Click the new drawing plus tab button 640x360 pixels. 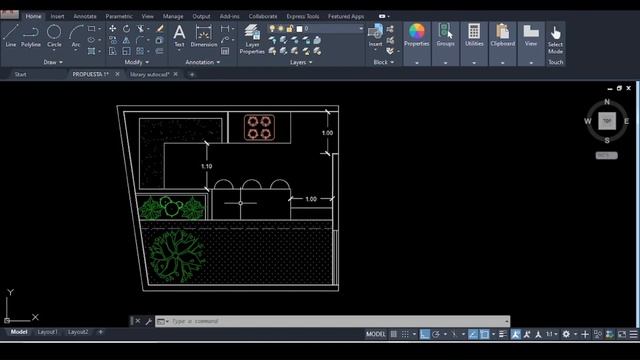192,74
